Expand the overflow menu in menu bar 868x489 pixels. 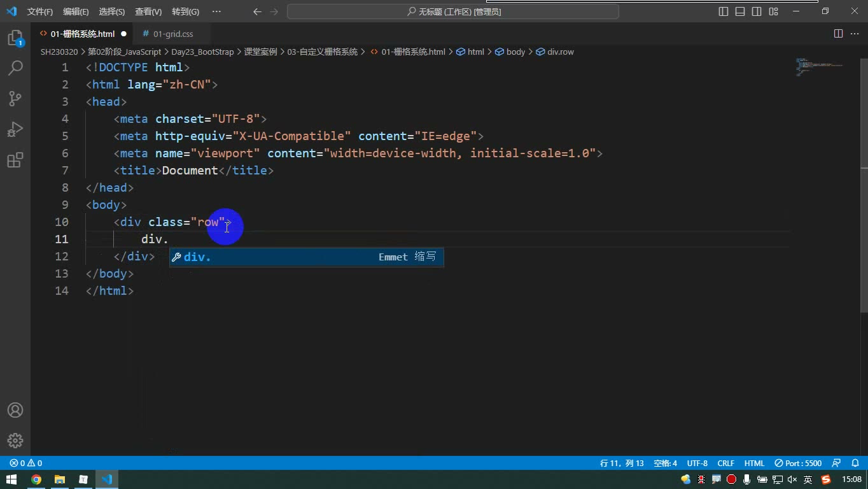click(216, 11)
